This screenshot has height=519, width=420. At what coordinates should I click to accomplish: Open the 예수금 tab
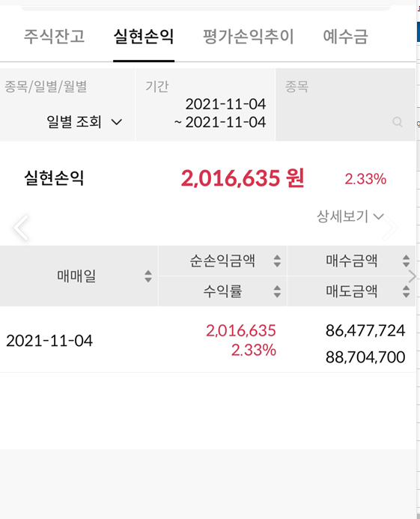[x=345, y=36]
